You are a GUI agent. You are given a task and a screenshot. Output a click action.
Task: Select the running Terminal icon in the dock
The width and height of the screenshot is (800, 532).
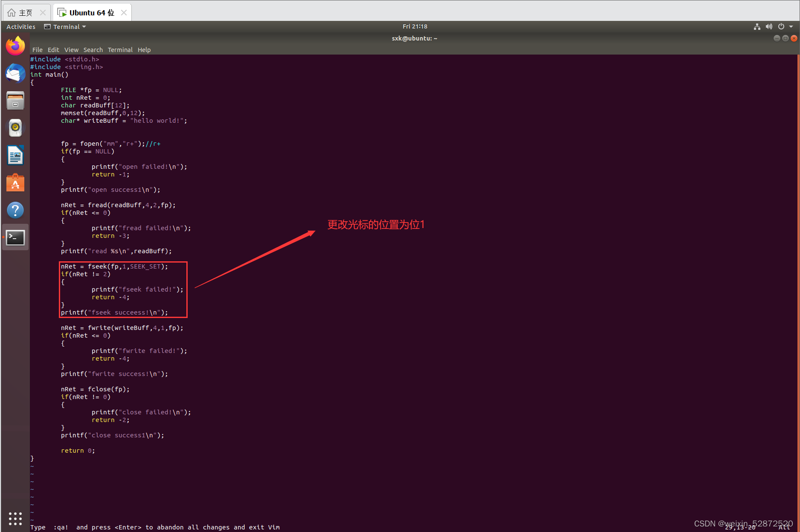(15, 237)
